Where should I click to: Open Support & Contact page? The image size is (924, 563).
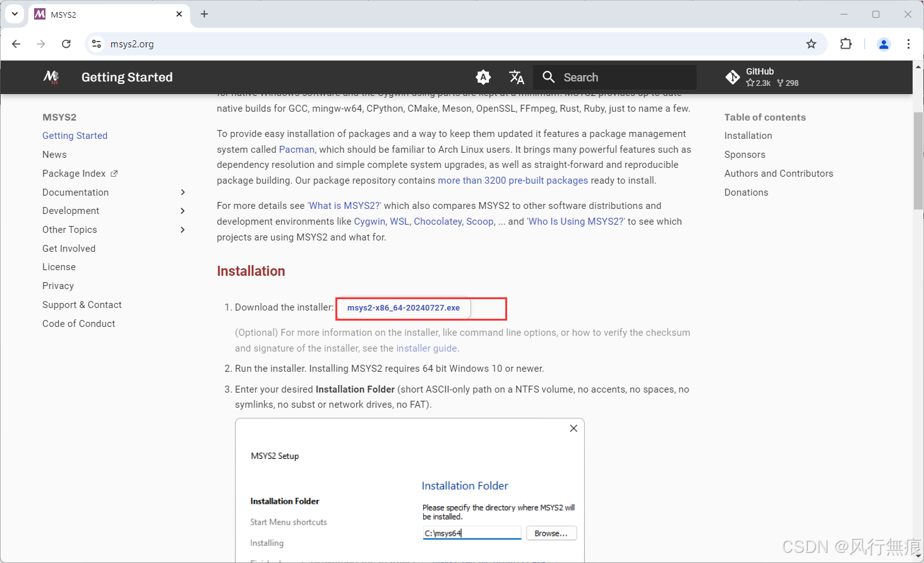click(x=82, y=305)
